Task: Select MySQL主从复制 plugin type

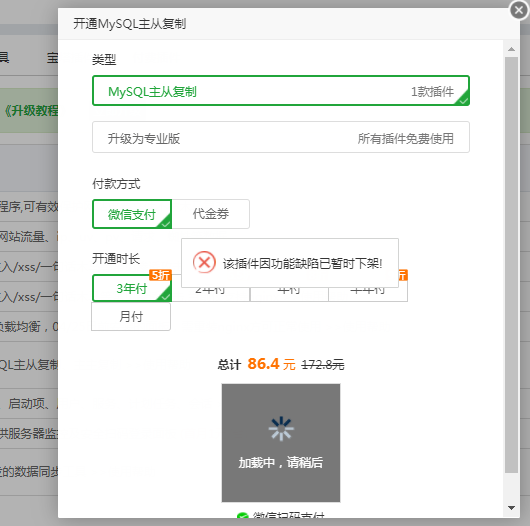Action: (281, 91)
